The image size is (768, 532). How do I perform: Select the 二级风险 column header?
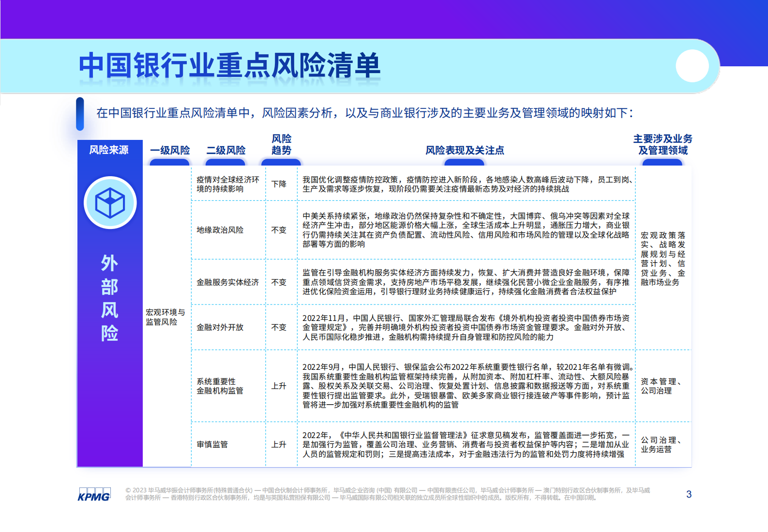pos(226,151)
